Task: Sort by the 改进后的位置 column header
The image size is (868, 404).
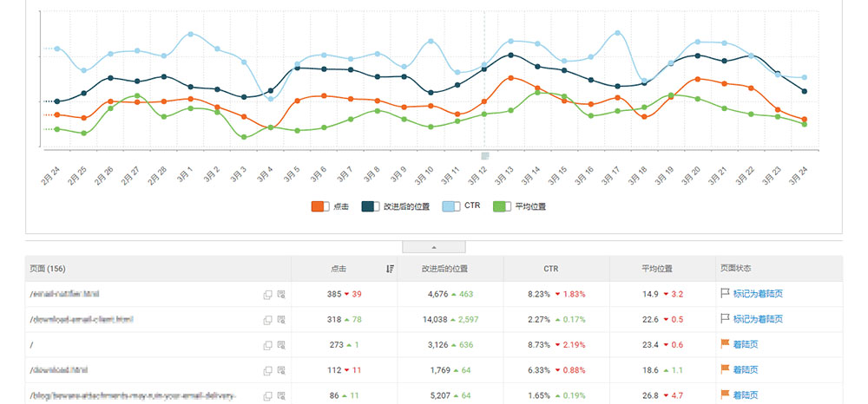Action: click(x=450, y=269)
